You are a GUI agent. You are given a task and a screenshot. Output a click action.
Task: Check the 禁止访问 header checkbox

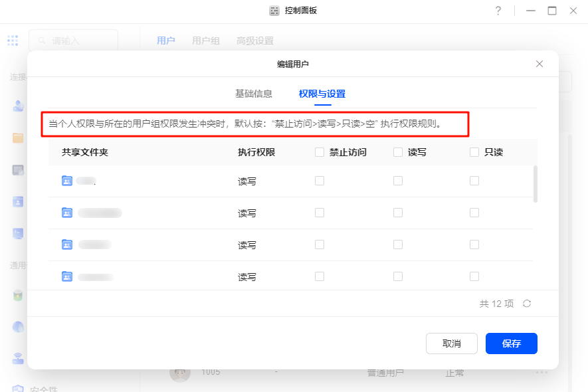click(320, 152)
